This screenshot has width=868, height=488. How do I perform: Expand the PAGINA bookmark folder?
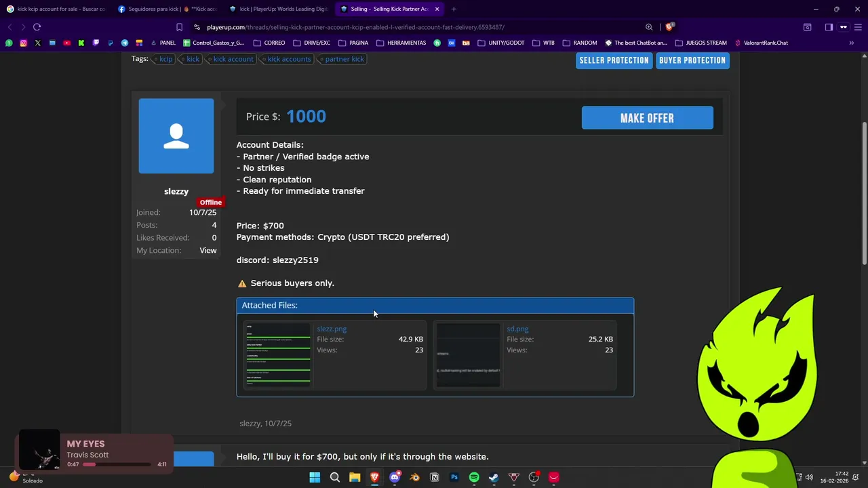[353, 43]
